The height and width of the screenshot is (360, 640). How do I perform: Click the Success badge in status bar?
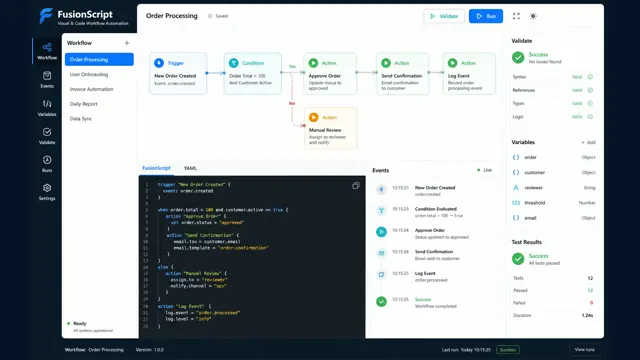(x=508, y=350)
